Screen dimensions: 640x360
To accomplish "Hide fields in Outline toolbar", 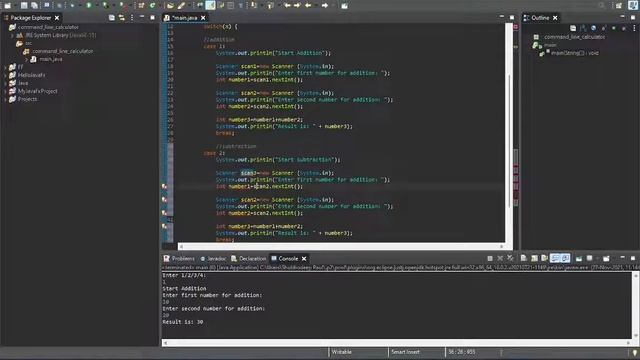I will coord(593,28).
